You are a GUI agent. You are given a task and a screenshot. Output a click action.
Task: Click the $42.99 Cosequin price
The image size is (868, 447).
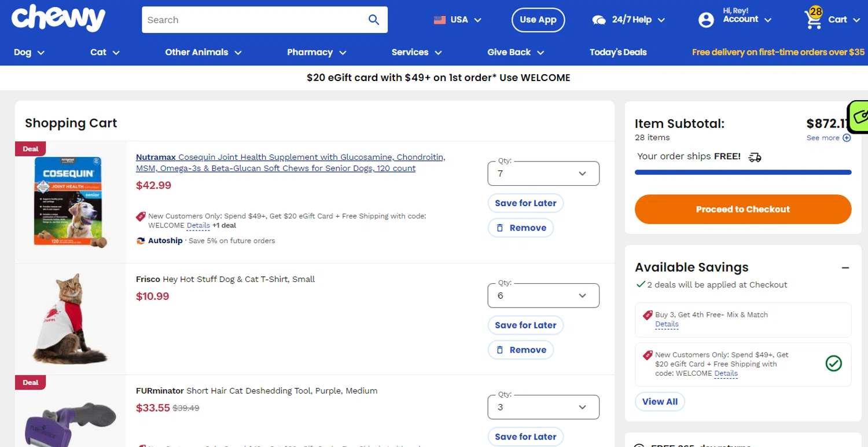pos(153,186)
